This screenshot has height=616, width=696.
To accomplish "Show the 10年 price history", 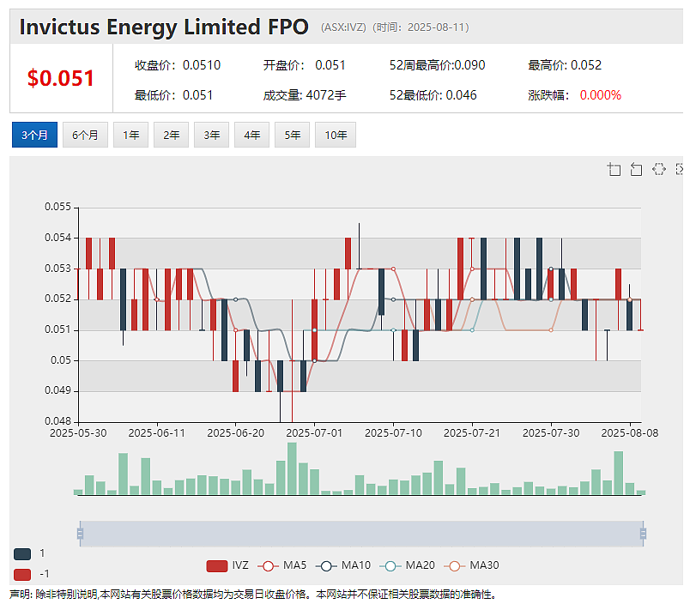I will (336, 135).
